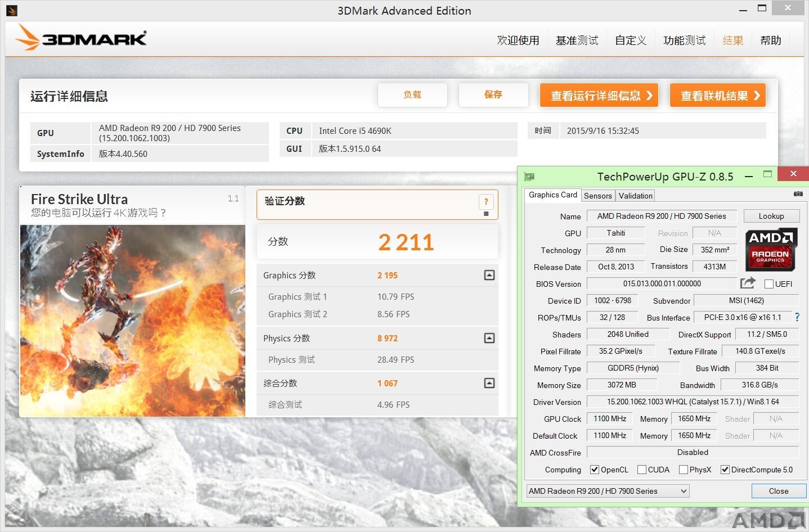Click the 负载 load button
Image resolution: width=809 pixels, height=532 pixels.
412,94
